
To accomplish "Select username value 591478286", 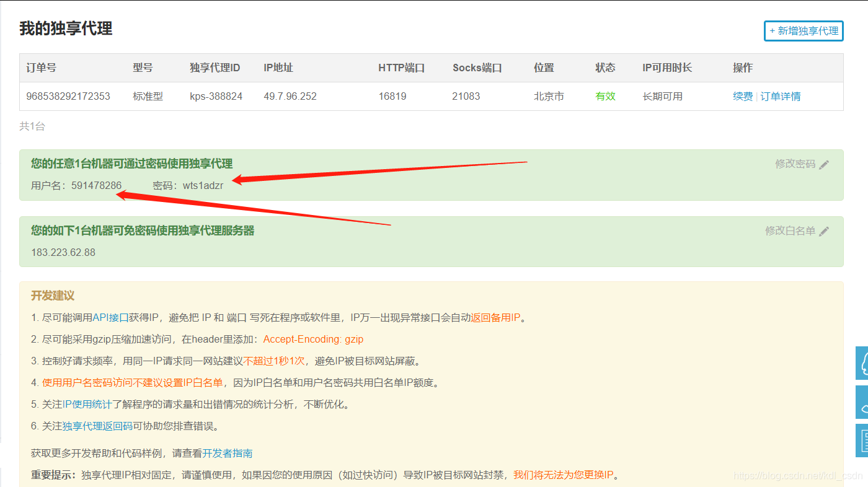I will coord(97,185).
